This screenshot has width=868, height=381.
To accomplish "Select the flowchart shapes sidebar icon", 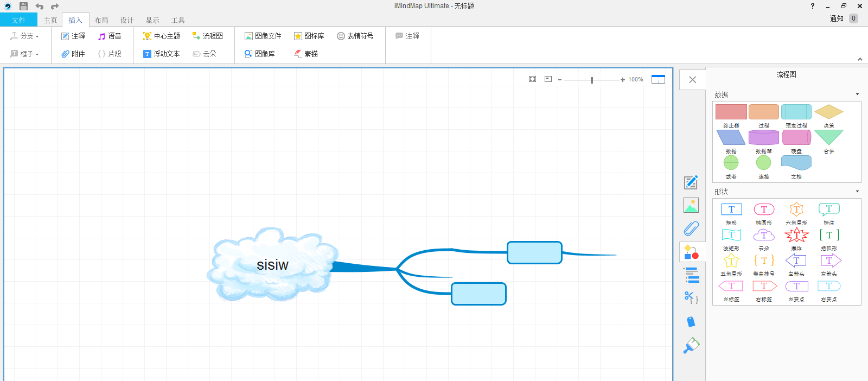I will click(691, 252).
